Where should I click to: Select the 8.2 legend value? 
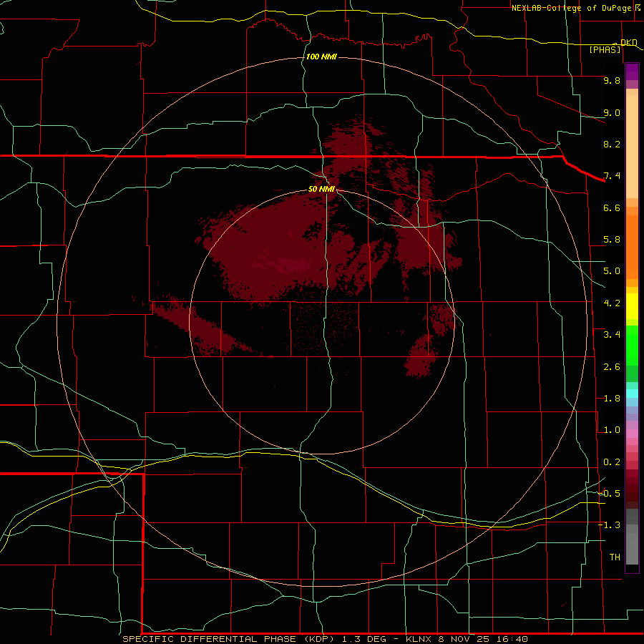(x=612, y=144)
